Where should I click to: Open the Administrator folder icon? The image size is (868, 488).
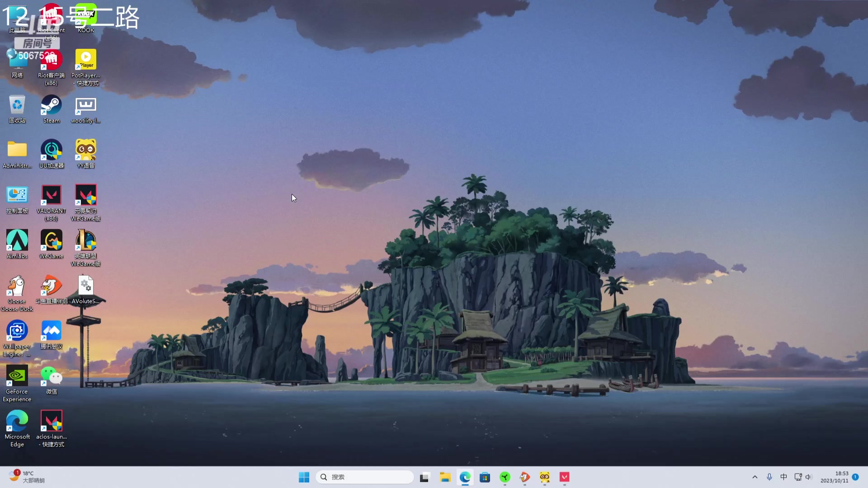(x=17, y=154)
